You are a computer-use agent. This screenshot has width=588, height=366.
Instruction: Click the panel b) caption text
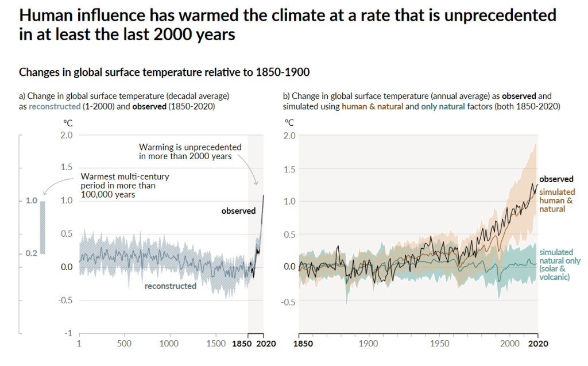coord(421,101)
